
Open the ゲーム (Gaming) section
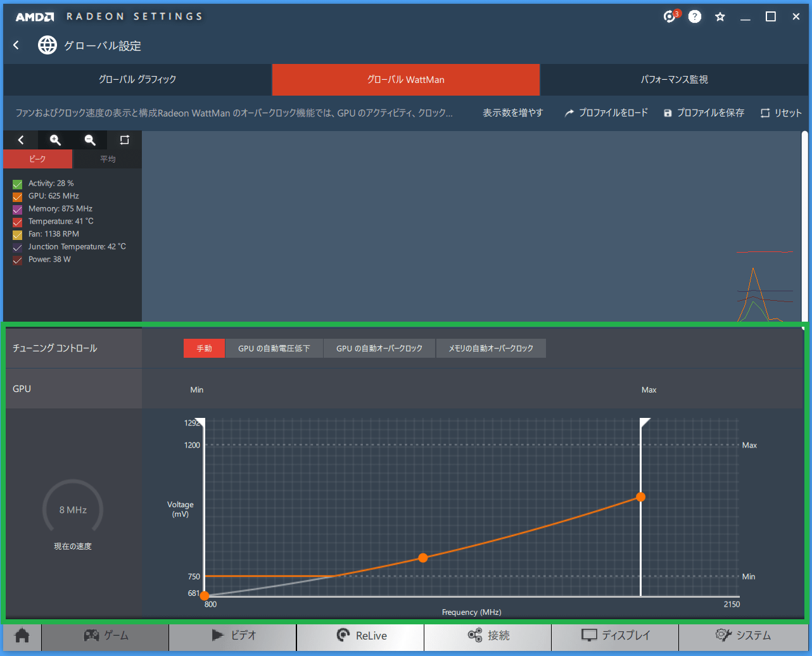pyautogui.click(x=105, y=636)
